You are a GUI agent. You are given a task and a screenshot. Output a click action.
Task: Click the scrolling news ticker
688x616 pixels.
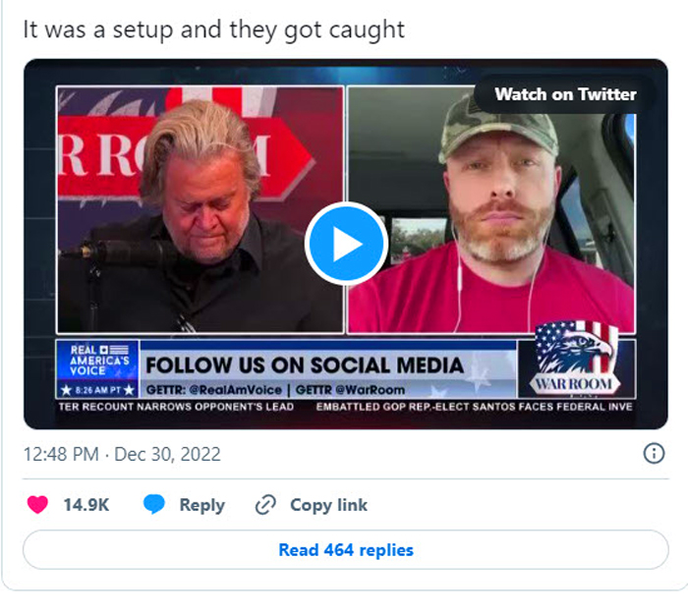346,407
